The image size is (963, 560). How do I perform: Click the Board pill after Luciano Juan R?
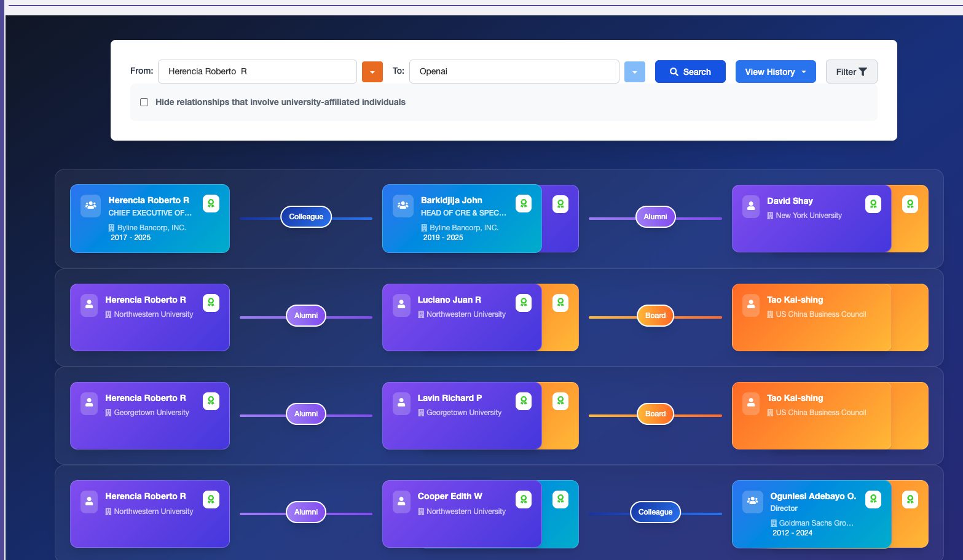[x=655, y=316]
